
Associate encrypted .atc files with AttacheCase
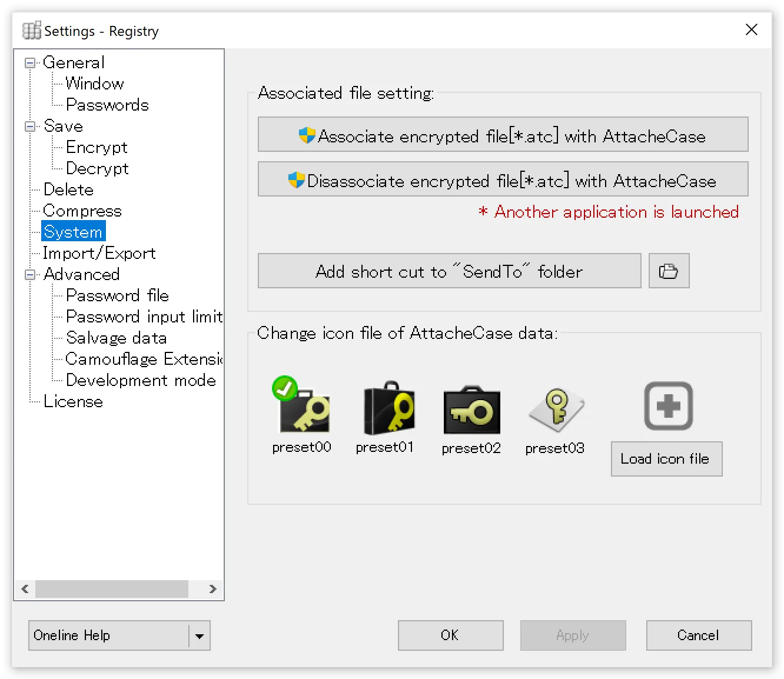click(x=503, y=135)
